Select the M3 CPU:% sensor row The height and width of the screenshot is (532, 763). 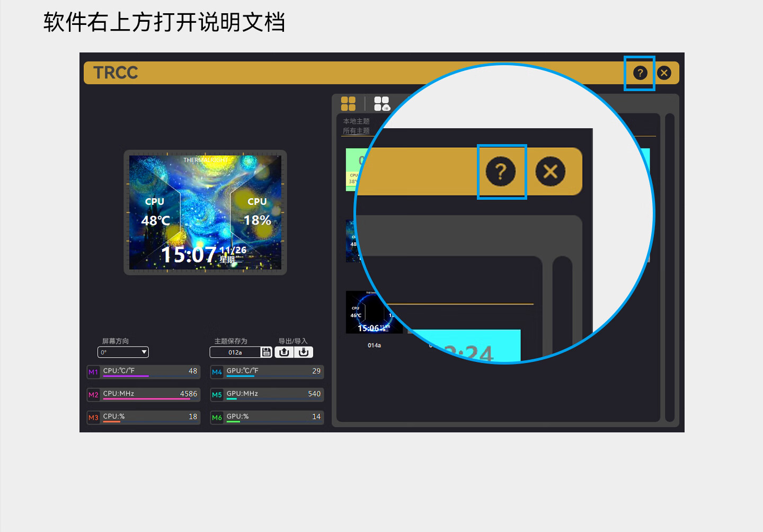point(144,418)
